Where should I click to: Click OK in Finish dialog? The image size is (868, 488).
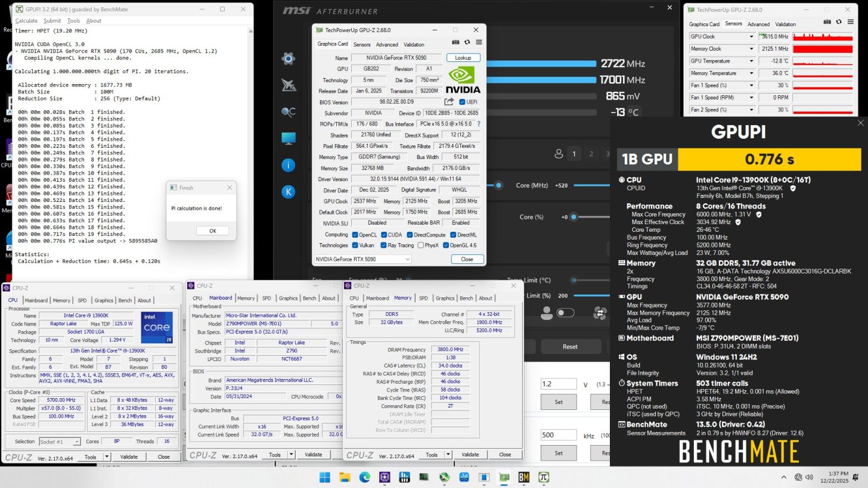[212, 231]
